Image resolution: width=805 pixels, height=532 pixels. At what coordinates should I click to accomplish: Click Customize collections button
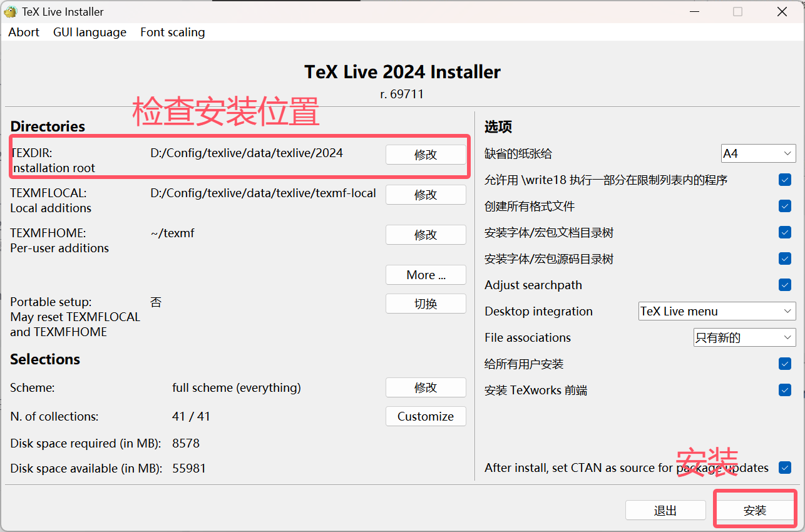[426, 416]
